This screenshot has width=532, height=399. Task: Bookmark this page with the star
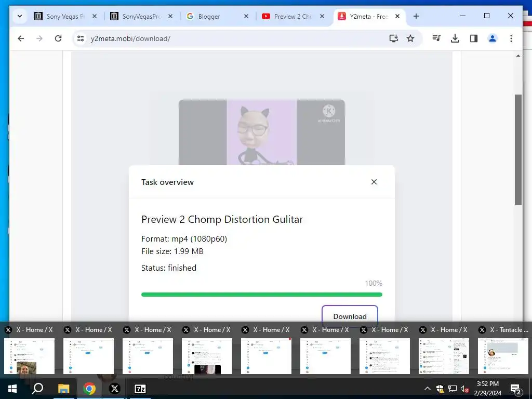click(x=410, y=38)
